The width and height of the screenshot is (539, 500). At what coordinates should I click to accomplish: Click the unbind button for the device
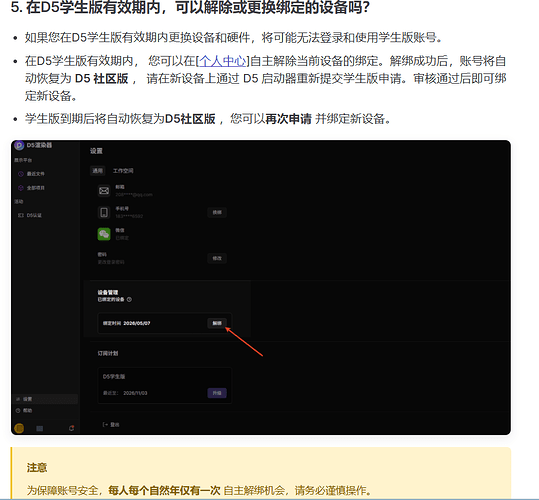pos(217,323)
